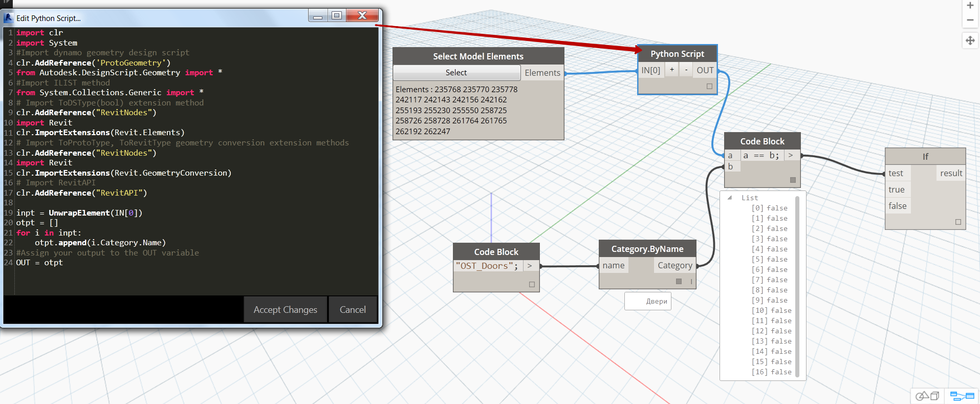The image size is (980, 404).
Task: Click code line 'import clr'
Action: (40, 33)
